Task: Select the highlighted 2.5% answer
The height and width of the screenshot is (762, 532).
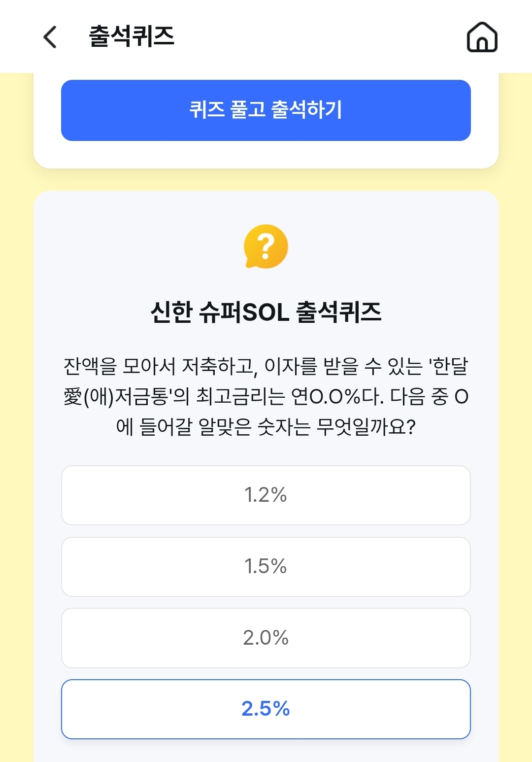Action: [x=266, y=709]
